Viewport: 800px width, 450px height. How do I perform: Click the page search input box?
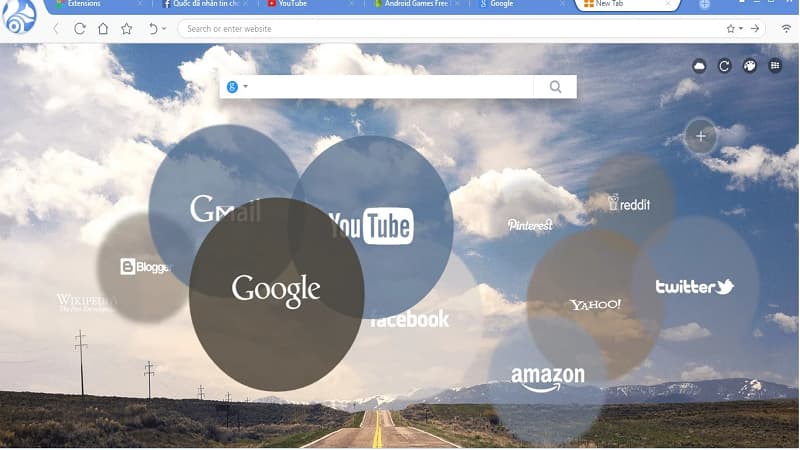[392, 87]
